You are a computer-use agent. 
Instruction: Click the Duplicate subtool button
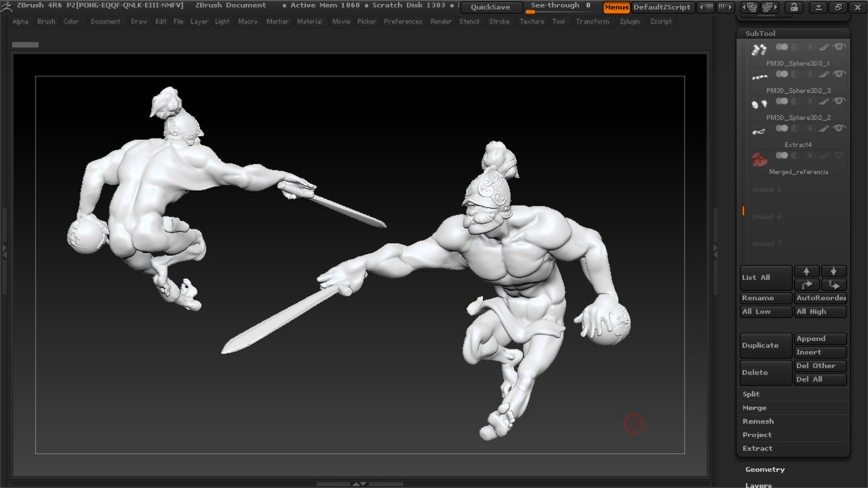(x=765, y=345)
